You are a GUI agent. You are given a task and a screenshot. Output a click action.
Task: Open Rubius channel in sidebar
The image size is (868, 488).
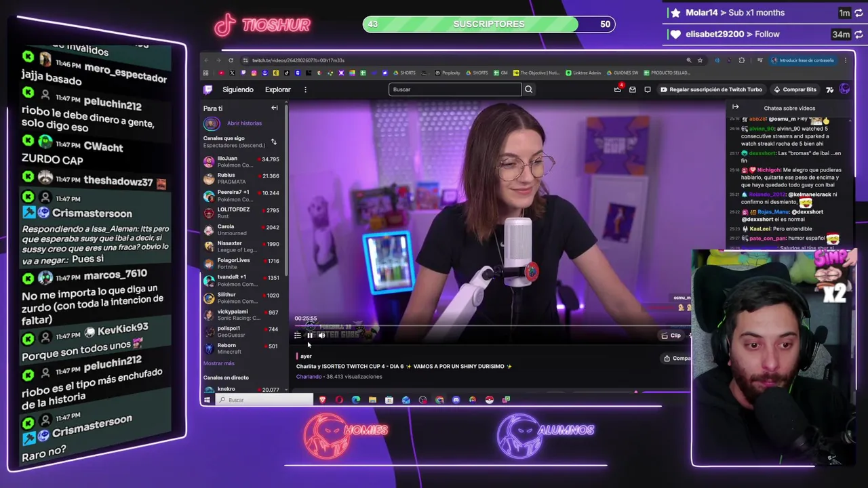pyautogui.click(x=241, y=178)
